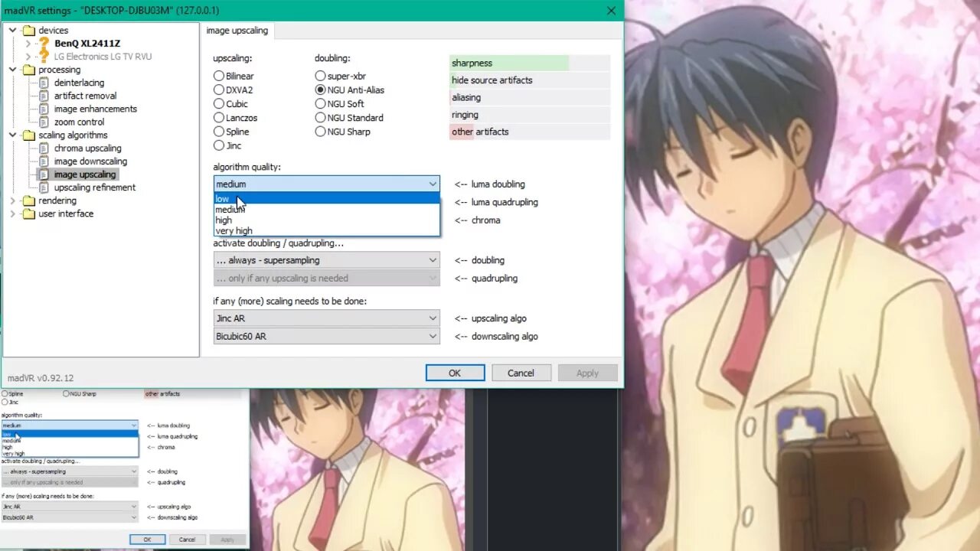The width and height of the screenshot is (980, 551).
Task: Click the processing folder icon
Action: pyautogui.click(x=29, y=70)
